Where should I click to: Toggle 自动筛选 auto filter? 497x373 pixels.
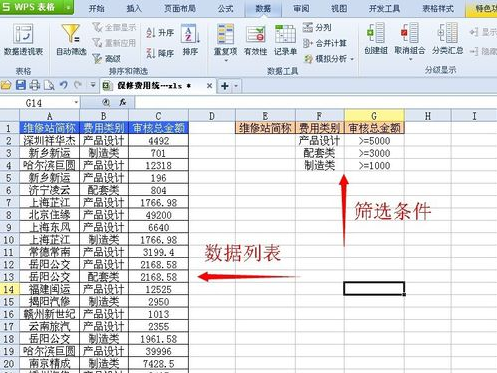click(71, 39)
